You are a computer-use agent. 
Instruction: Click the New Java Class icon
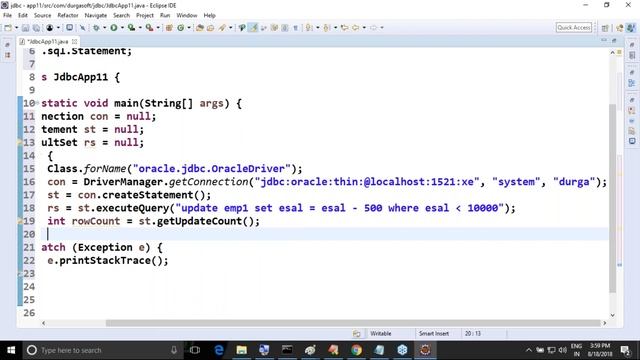(x=180, y=28)
